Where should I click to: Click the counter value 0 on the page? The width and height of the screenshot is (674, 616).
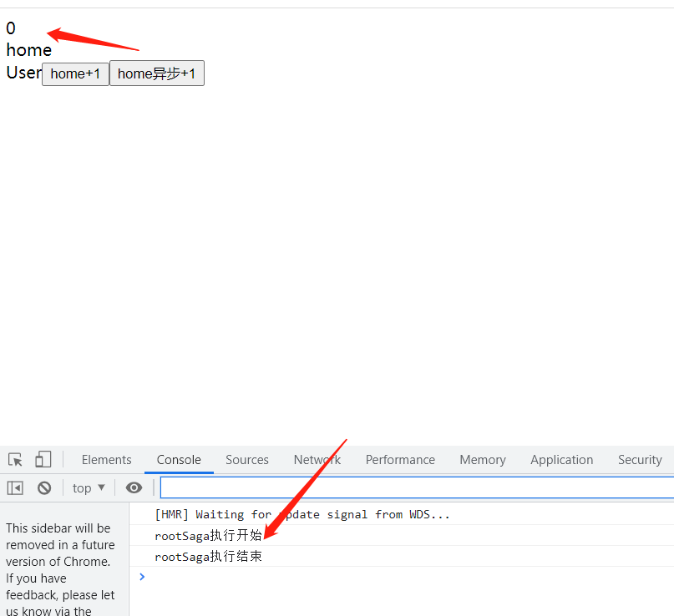[x=11, y=28]
